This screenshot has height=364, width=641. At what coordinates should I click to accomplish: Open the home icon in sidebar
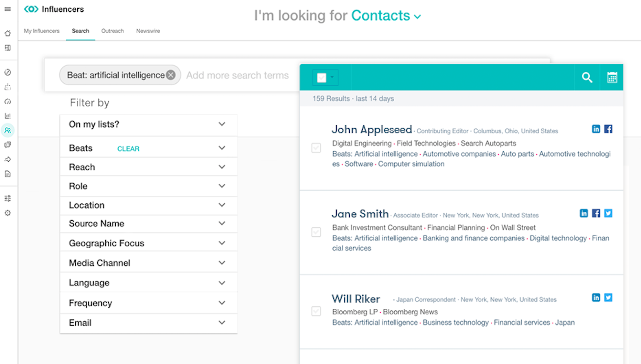click(8, 33)
